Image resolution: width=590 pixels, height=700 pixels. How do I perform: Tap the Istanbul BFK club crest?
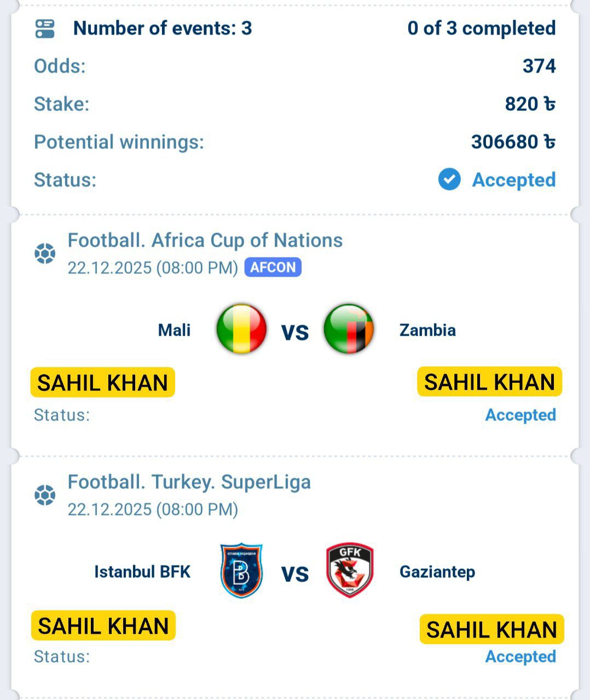(x=241, y=570)
